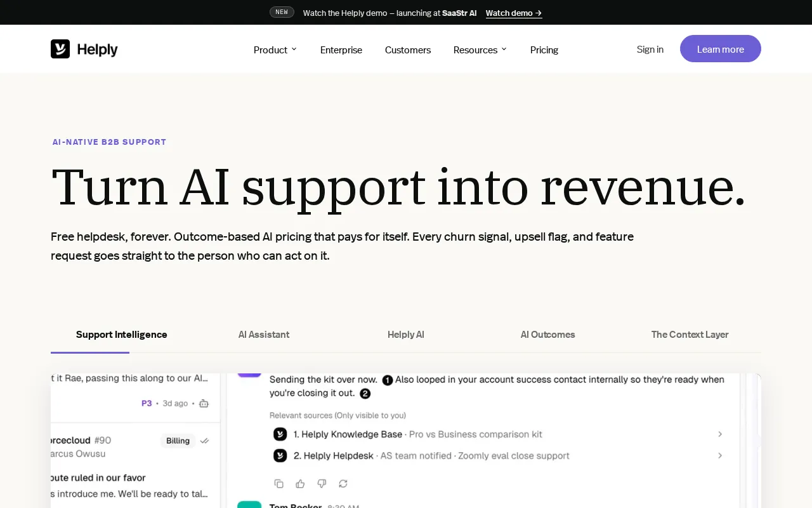
Task: Click the bot icon beside 3d ago
Action: coord(204,403)
